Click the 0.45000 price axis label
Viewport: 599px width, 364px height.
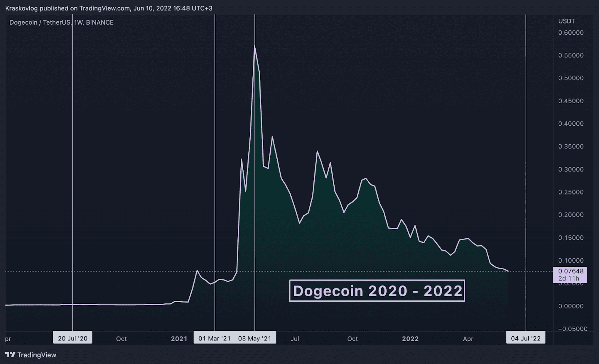(x=571, y=101)
